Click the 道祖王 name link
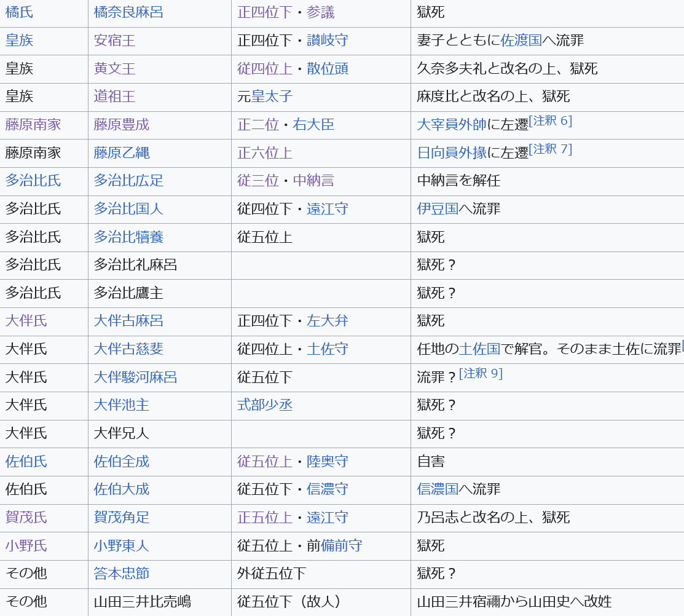 coord(114,97)
